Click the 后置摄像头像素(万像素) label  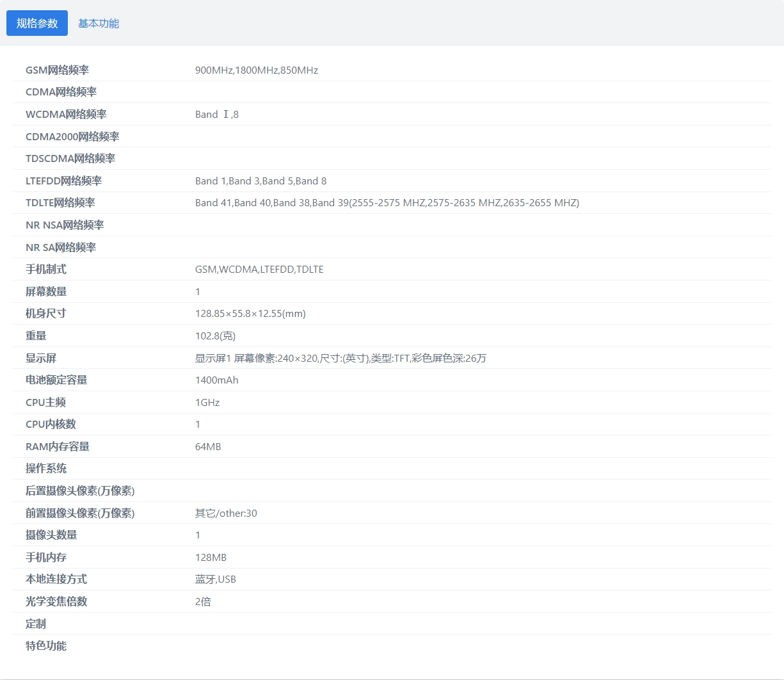[x=80, y=490]
